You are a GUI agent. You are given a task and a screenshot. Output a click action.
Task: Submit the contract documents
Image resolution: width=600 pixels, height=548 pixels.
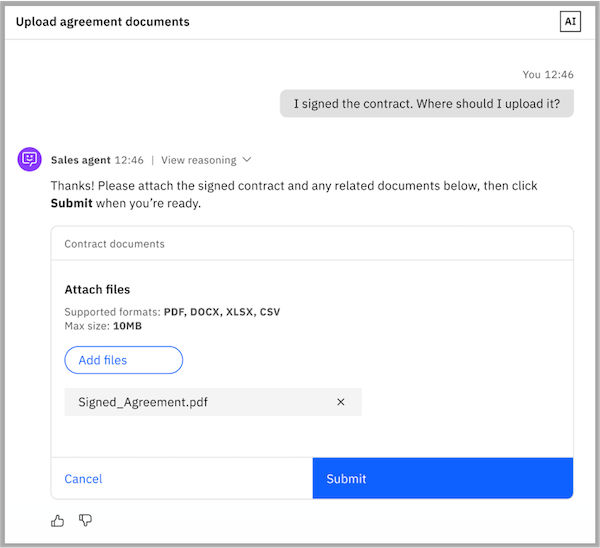coord(443,478)
